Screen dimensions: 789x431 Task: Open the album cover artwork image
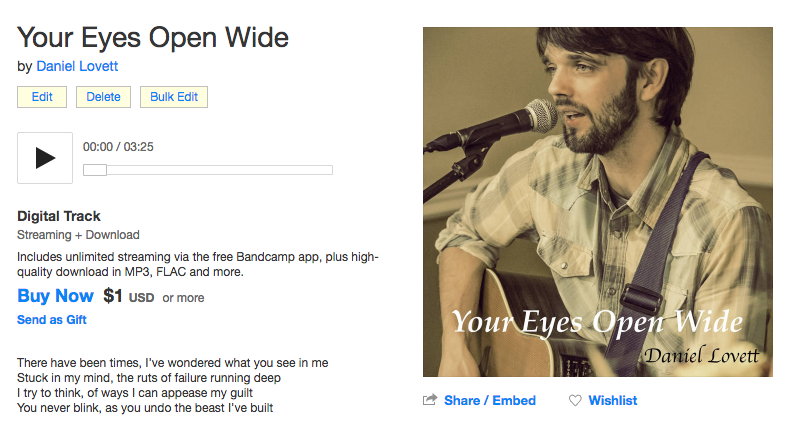pyautogui.click(x=598, y=202)
